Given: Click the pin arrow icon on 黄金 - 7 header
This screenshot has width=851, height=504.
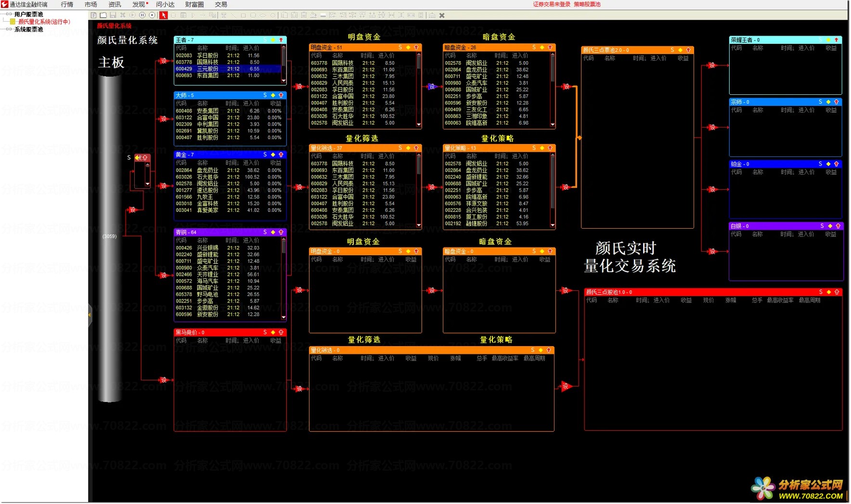Looking at the screenshot, I should (x=281, y=155).
